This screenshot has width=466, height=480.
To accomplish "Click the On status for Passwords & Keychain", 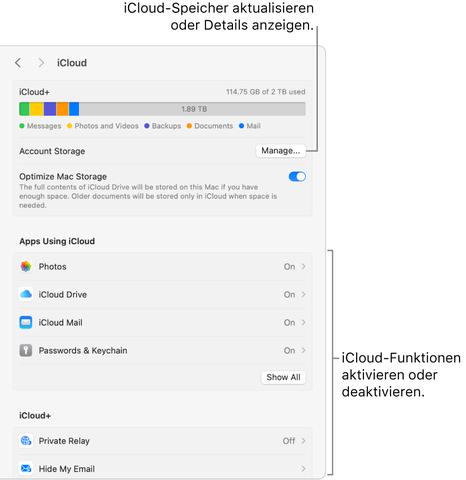I will 289,351.
